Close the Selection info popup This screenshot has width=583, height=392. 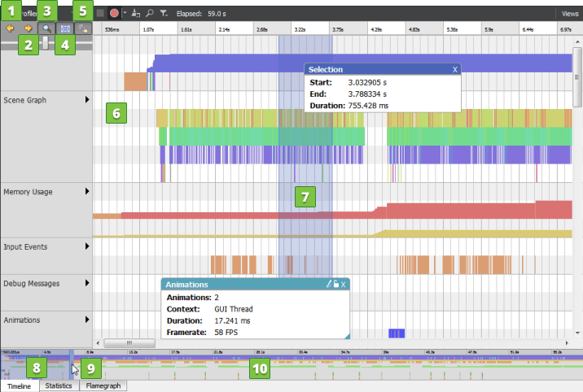pyautogui.click(x=455, y=70)
